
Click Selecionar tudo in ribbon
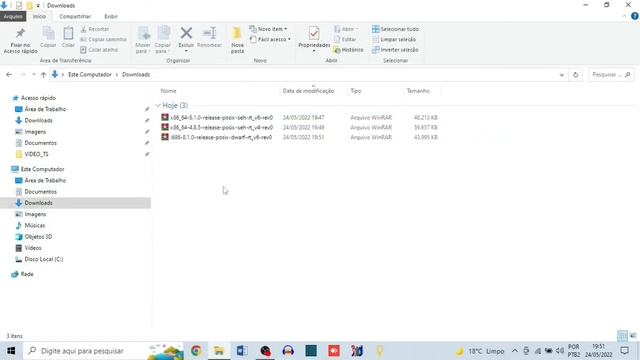tap(395, 29)
